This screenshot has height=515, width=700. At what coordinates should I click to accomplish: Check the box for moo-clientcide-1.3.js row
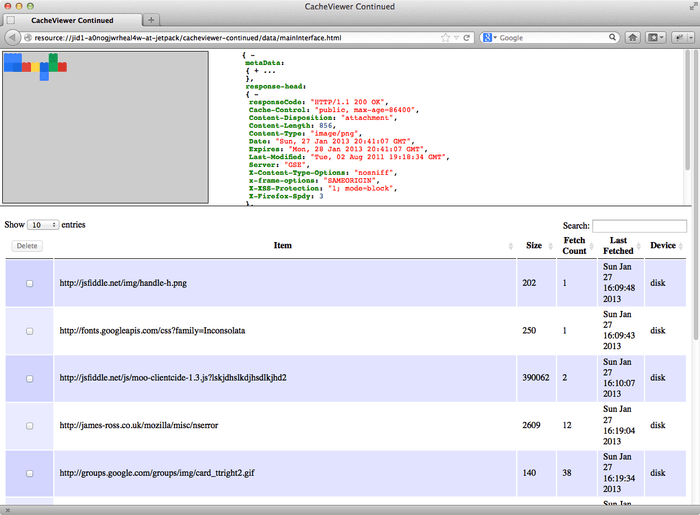point(29,378)
